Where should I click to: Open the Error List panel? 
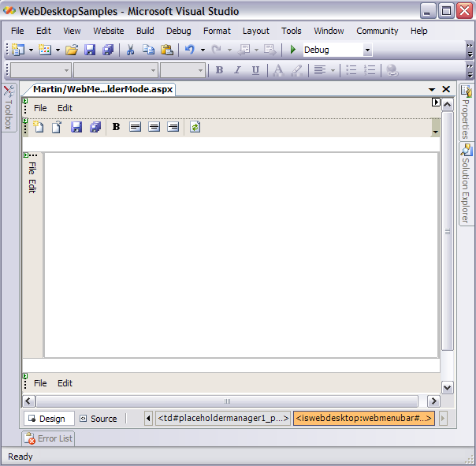coord(49,438)
